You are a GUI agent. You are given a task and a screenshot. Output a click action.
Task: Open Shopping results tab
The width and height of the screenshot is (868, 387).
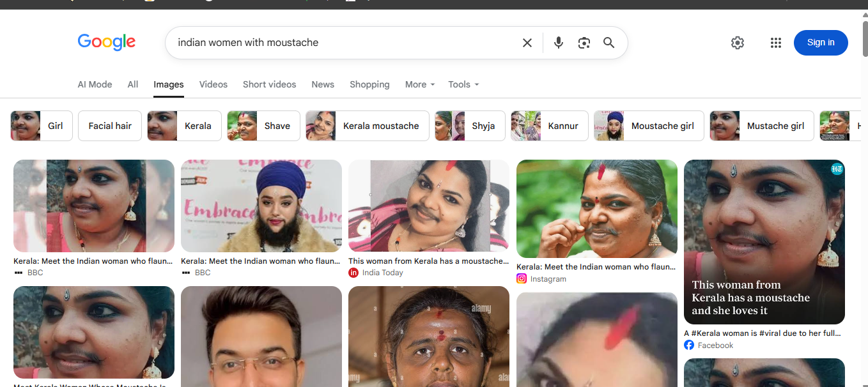pyautogui.click(x=369, y=84)
